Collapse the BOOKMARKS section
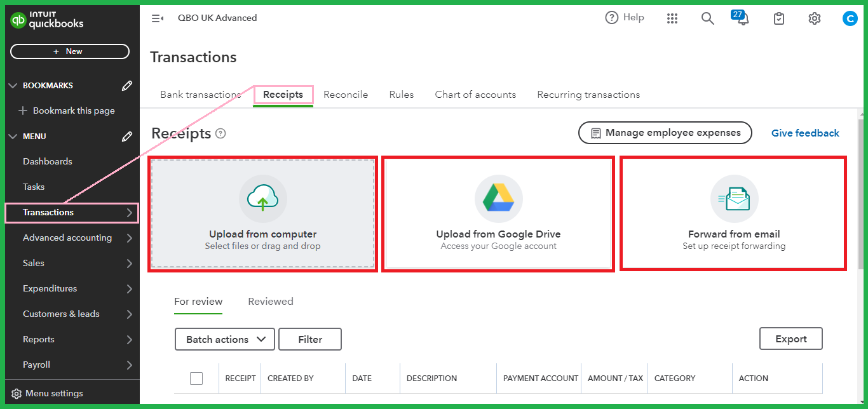868x409 pixels. pos(13,86)
